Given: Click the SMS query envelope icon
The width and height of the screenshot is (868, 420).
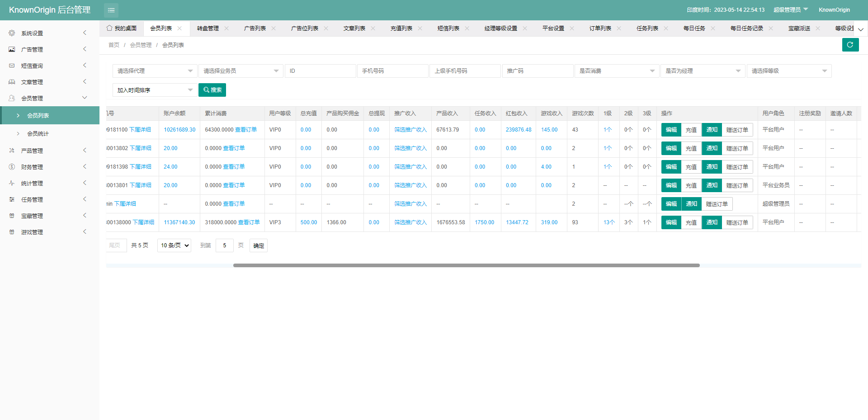Looking at the screenshot, I should pyautogui.click(x=12, y=66).
